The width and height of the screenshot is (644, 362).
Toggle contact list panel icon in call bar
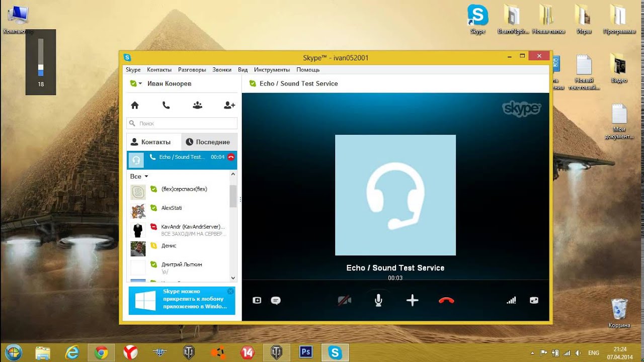(257, 300)
